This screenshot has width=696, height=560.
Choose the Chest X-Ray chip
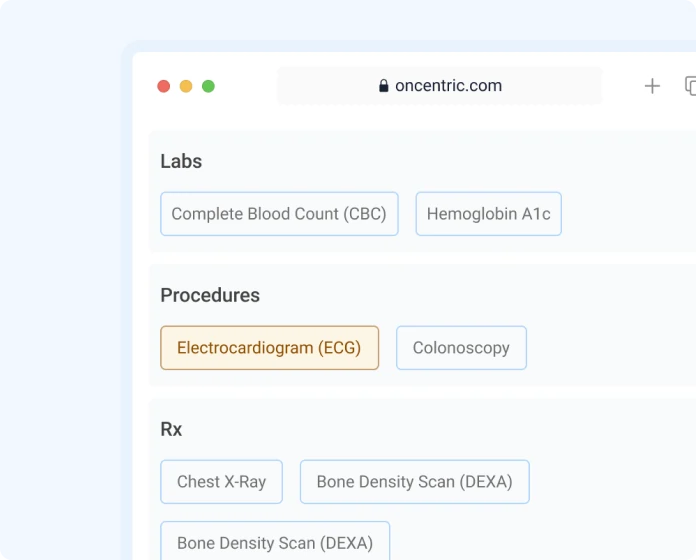coord(221,482)
